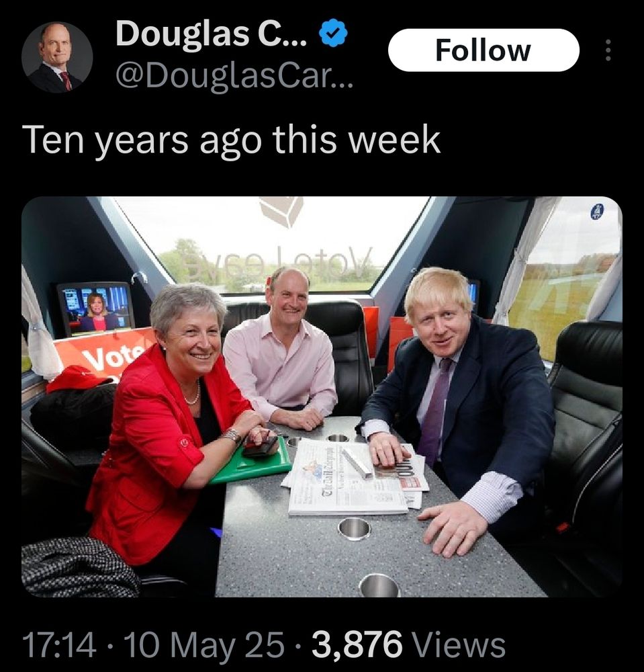Click the blue verified checkmark badge
The height and width of the screenshot is (672, 644).
pyautogui.click(x=334, y=33)
